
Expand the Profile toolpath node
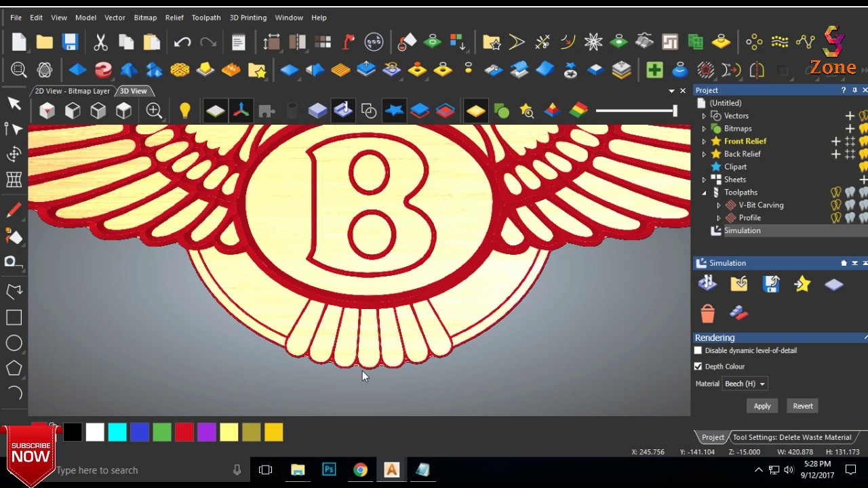coord(719,218)
